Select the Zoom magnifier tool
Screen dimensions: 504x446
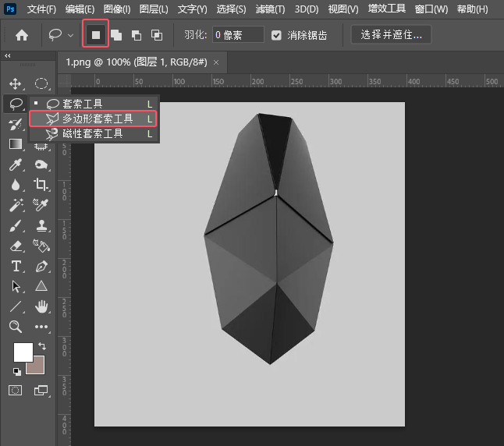pyautogui.click(x=15, y=327)
